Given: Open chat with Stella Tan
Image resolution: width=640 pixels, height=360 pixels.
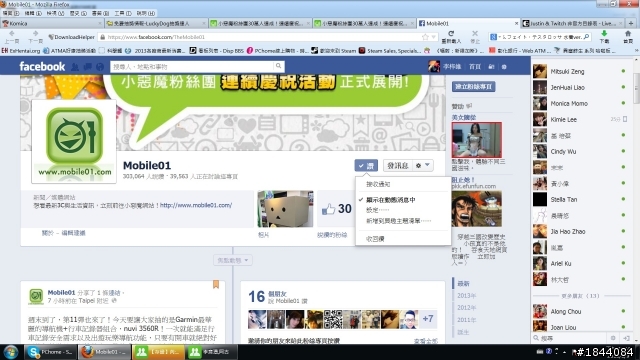Looking at the screenshot, I should coord(580,199).
